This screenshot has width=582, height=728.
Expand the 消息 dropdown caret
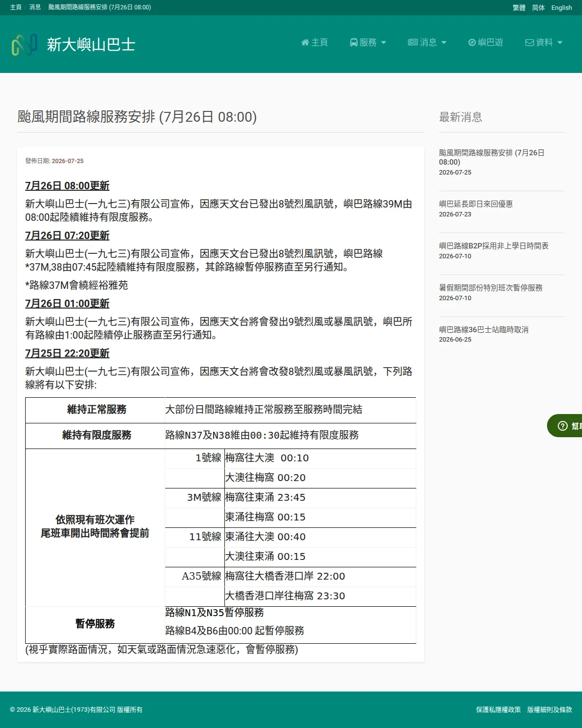click(444, 42)
